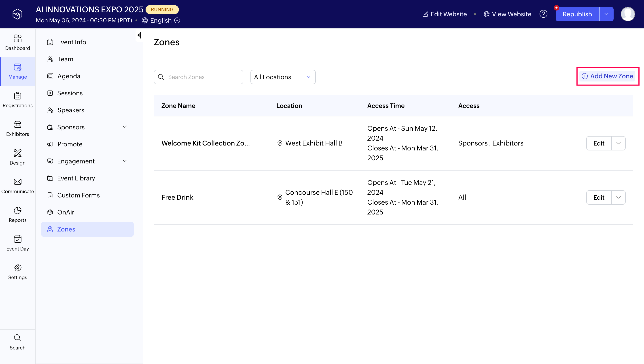
Task: Open the All Locations dropdown
Action: point(283,77)
